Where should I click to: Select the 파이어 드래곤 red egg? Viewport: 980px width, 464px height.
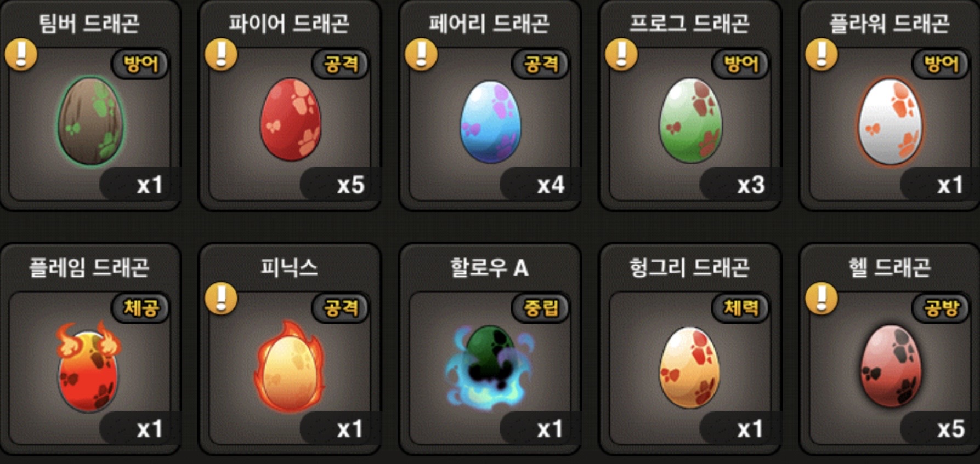291,119
